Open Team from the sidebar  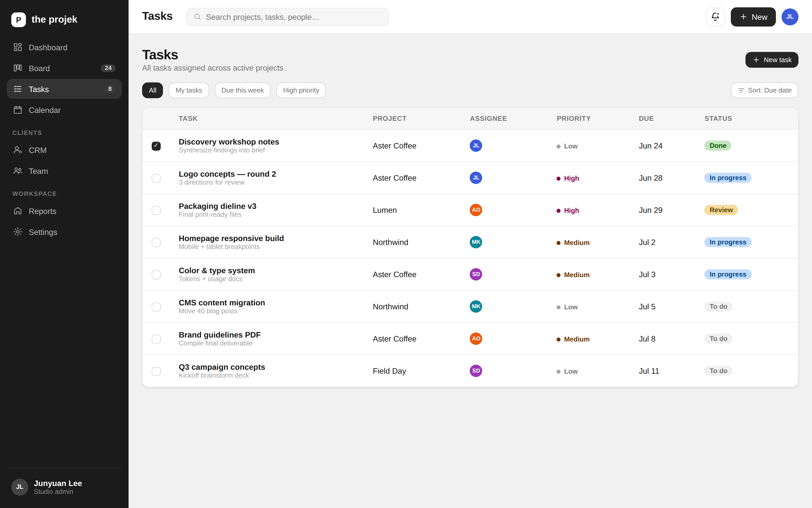[64, 171]
